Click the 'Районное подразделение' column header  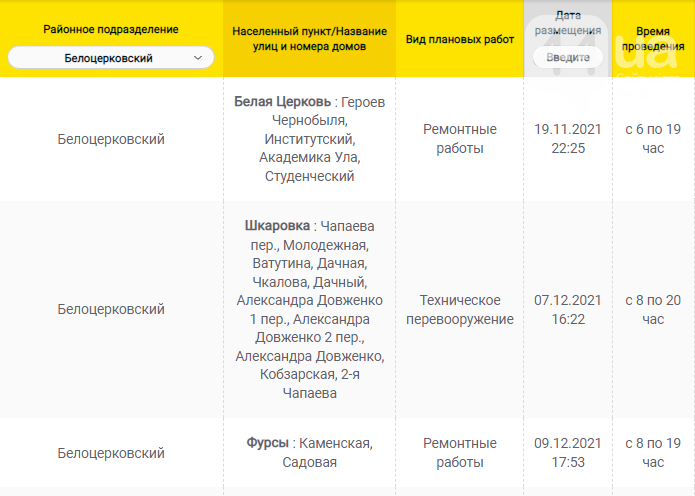(x=111, y=30)
